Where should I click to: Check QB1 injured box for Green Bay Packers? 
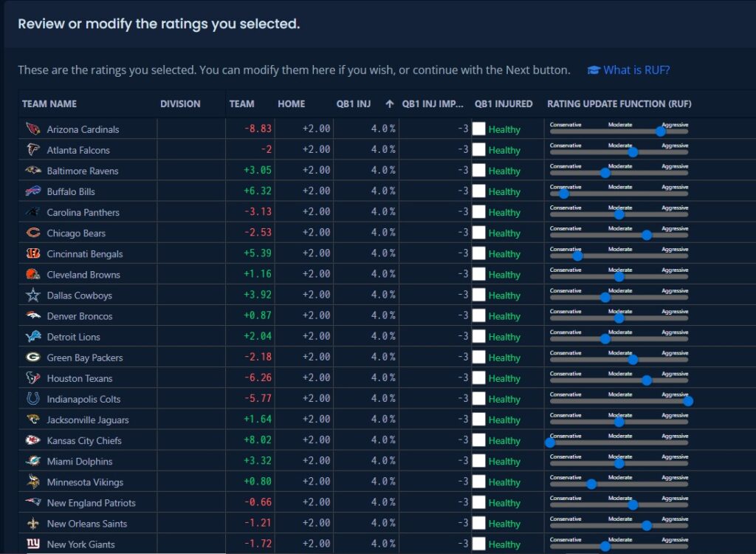478,357
